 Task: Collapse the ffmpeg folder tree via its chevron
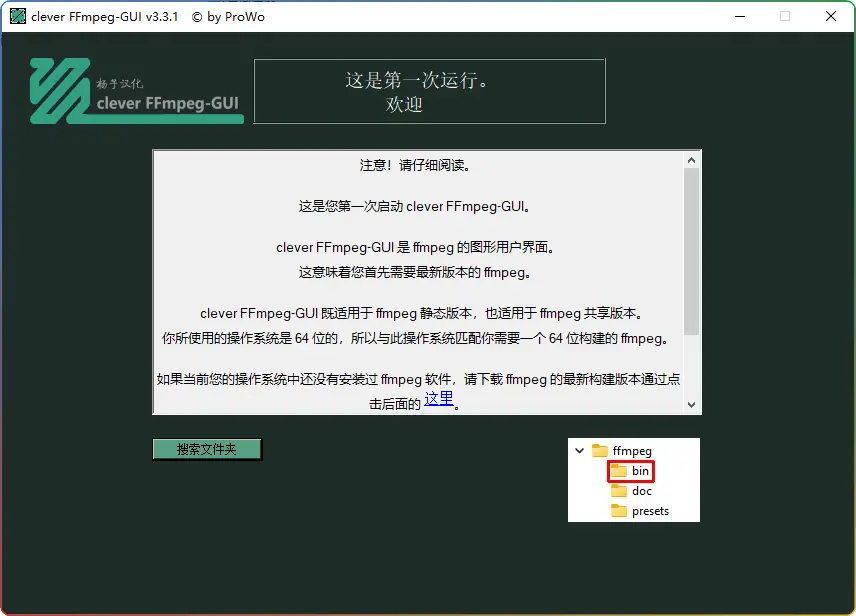tap(580, 450)
